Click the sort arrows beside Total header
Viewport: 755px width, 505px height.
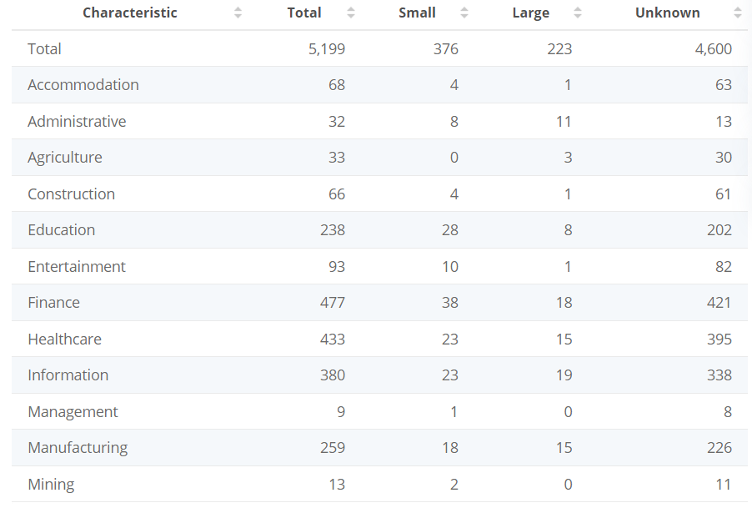351,13
